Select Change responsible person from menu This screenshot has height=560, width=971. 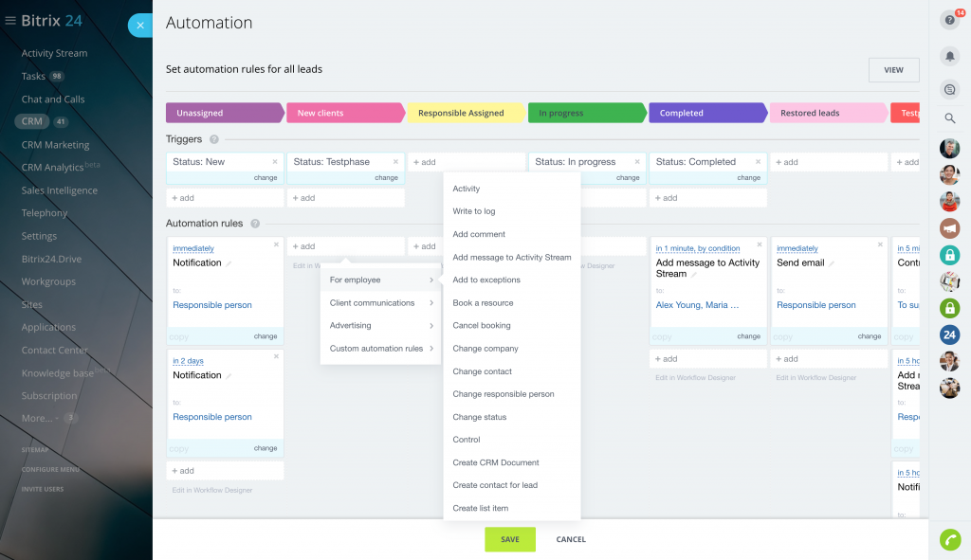coord(504,394)
